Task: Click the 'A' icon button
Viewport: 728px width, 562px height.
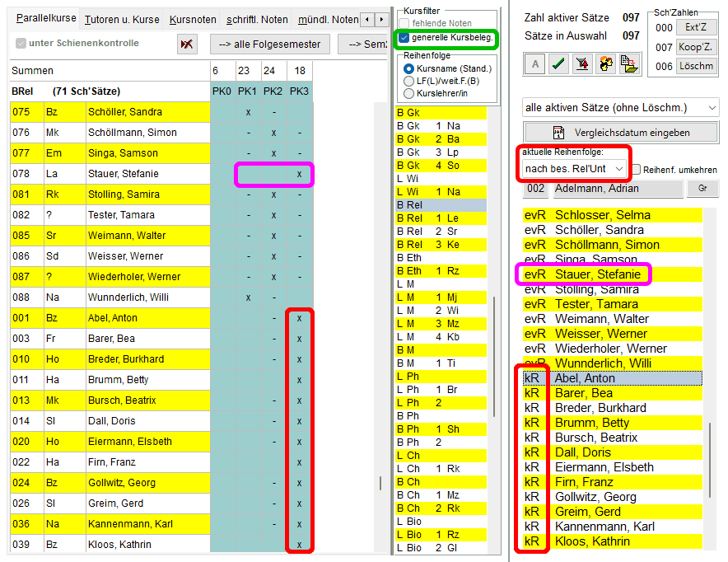Action: 534,64
